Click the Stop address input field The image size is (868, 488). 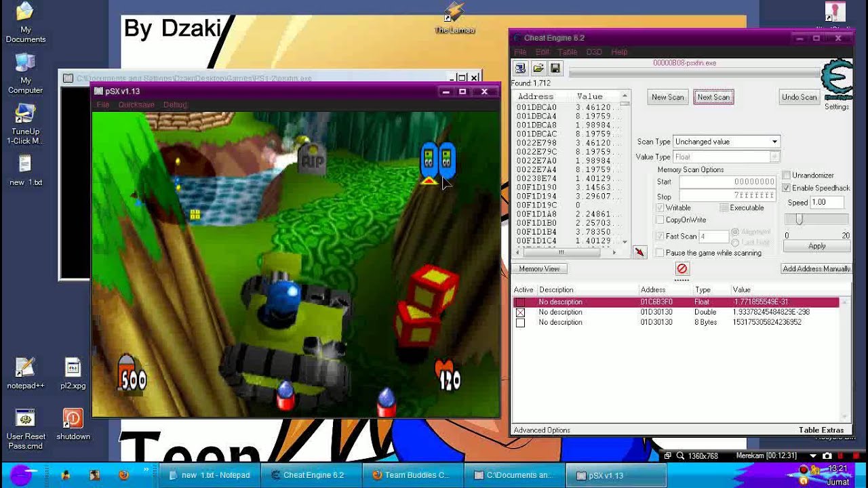pyautogui.click(x=728, y=195)
